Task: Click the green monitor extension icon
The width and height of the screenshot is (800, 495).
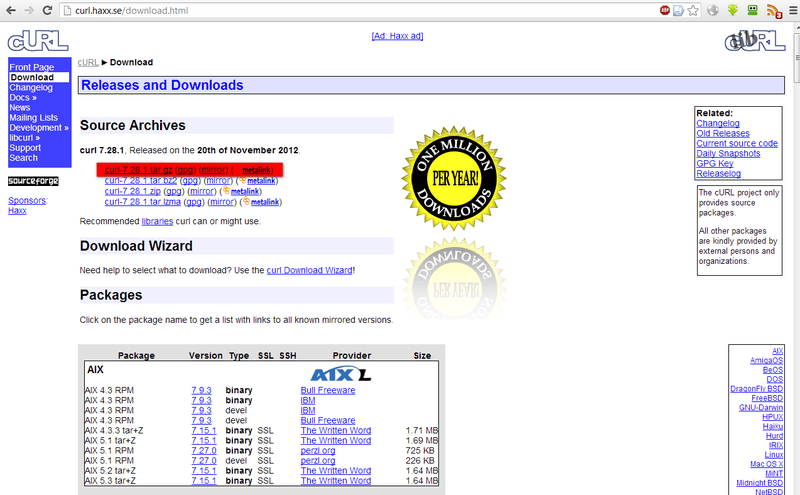Action: click(753, 10)
